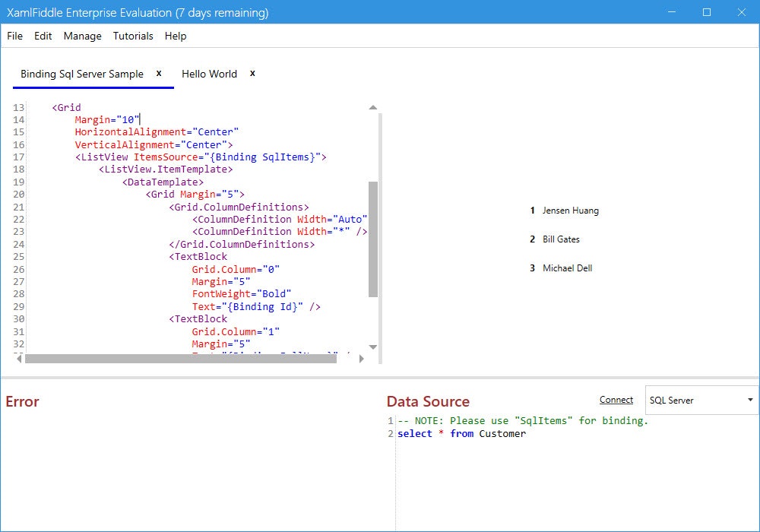Click the code editor scroll down arrow
The width and height of the screenshot is (760, 532).
(372, 347)
